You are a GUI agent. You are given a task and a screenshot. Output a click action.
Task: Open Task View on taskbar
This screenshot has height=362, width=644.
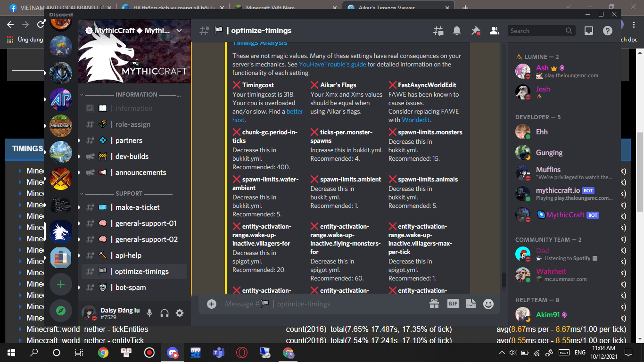pyautogui.click(x=79, y=352)
